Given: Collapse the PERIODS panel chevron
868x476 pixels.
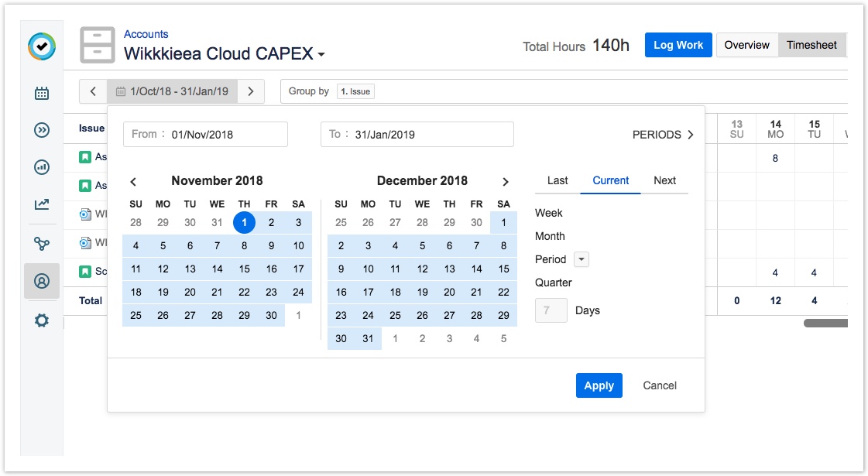Looking at the screenshot, I should (690, 135).
